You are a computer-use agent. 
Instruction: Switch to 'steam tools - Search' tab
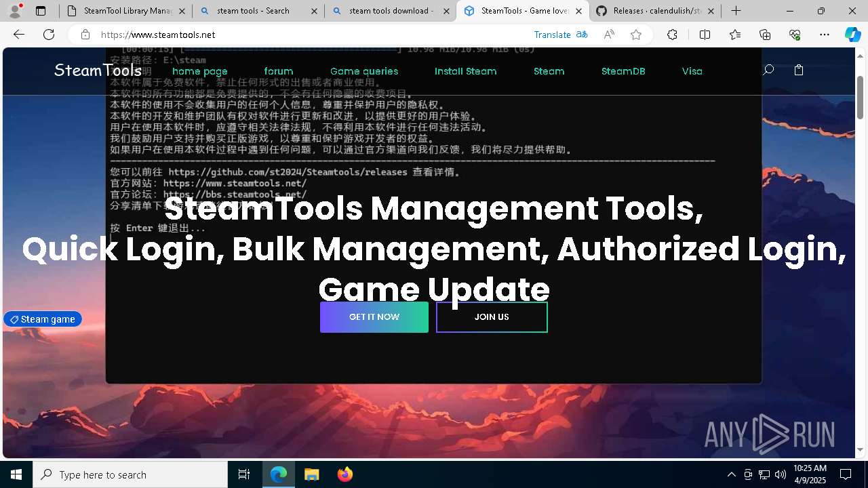coord(258,11)
